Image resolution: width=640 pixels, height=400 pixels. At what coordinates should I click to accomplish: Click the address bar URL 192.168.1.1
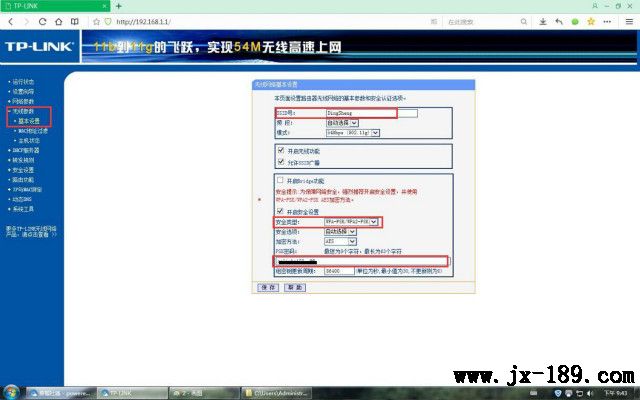[x=144, y=22]
